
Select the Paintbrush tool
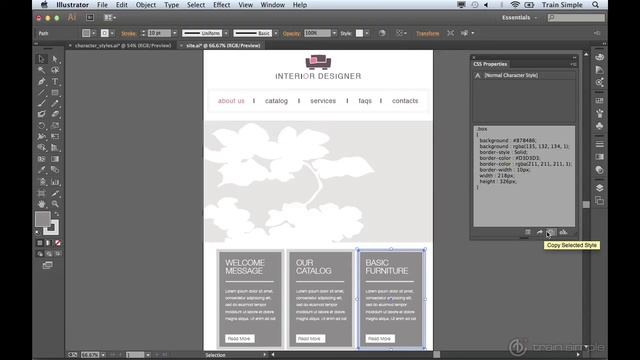(41, 104)
